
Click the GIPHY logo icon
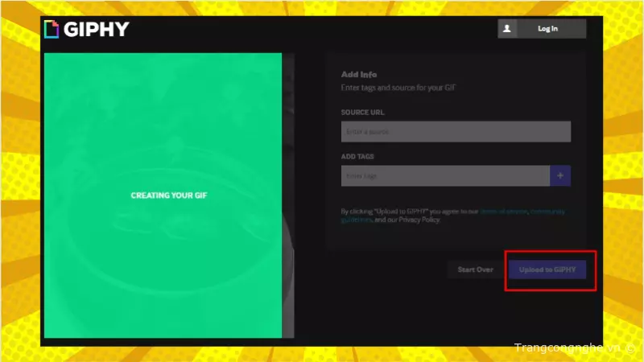point(52,30)
